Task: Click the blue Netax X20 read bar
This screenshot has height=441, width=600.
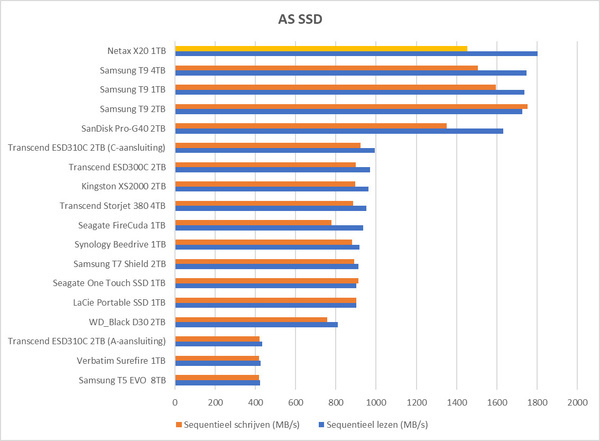Action: [x=356, y=54]
